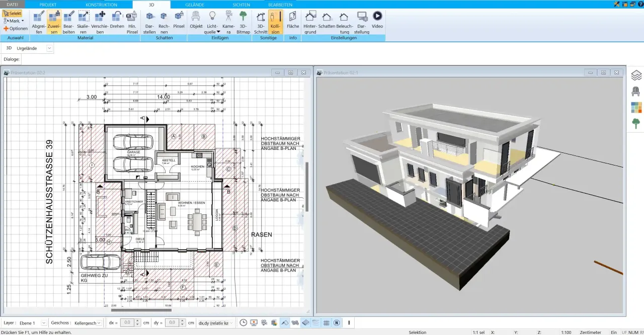Screen dimensions: 644x335
Task: Click the monitor presentation icon in bottom toolbar
Action: click(254, 323)
